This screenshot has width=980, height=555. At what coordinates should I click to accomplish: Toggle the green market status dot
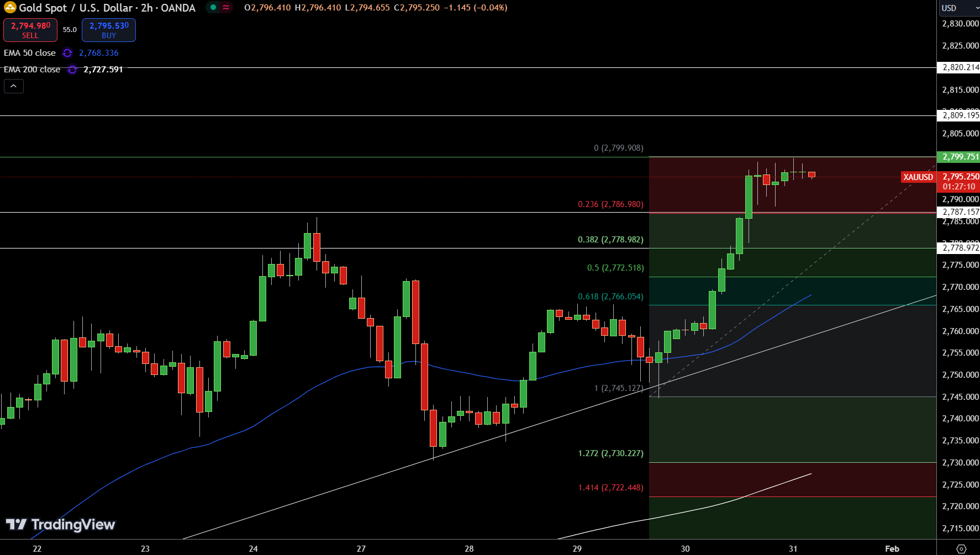click(x=213, y=8)
